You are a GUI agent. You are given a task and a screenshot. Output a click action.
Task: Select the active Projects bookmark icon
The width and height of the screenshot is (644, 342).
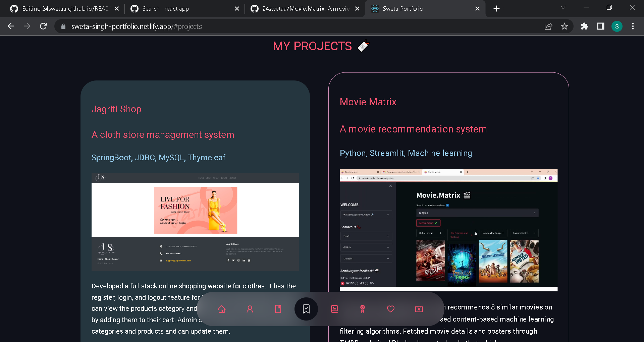pyautogui.click(x=306, y=309)
